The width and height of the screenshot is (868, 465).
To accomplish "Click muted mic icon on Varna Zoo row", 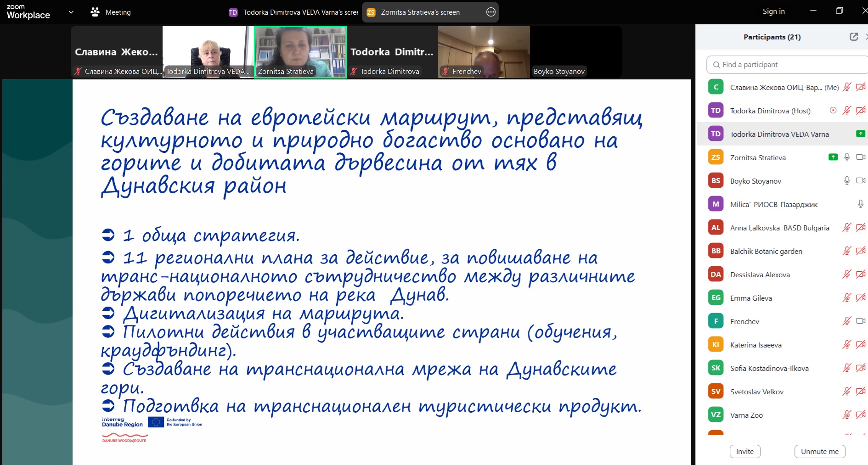I will tap(847, 415).
